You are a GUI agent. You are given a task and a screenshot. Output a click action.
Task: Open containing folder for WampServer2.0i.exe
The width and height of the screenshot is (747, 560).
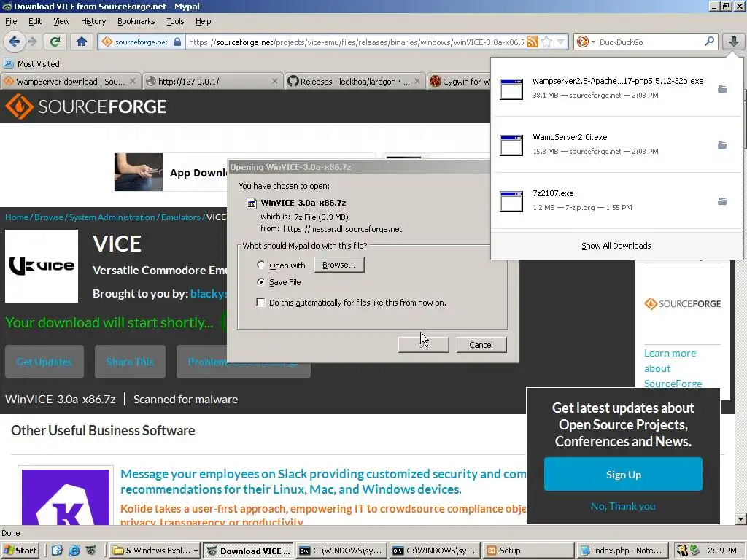coord(722,145)
